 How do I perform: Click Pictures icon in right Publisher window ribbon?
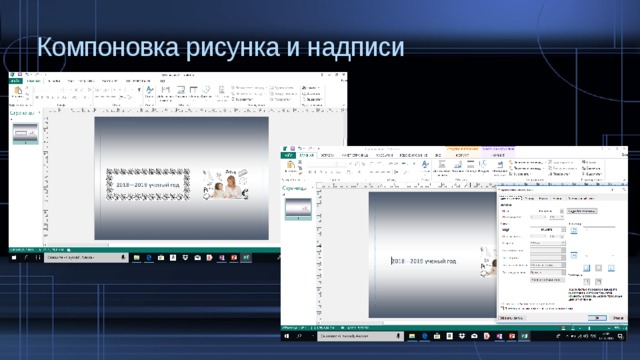click(x=458, y=164)
